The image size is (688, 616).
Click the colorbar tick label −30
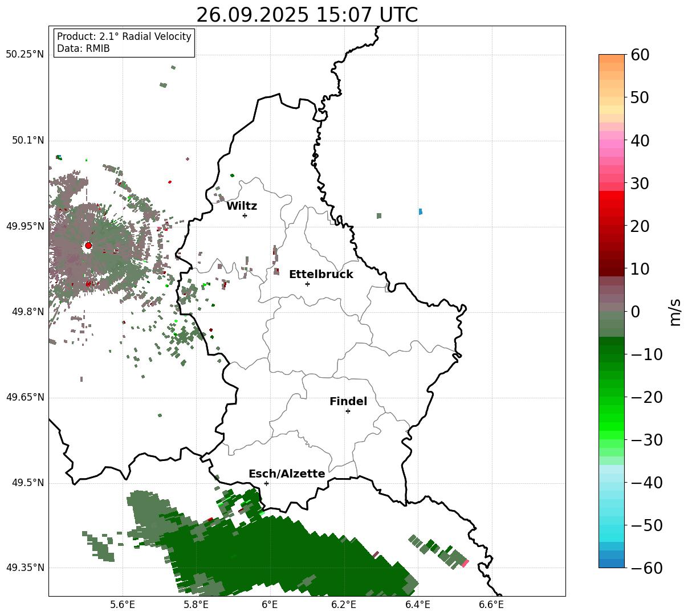(x=646, y=440)
